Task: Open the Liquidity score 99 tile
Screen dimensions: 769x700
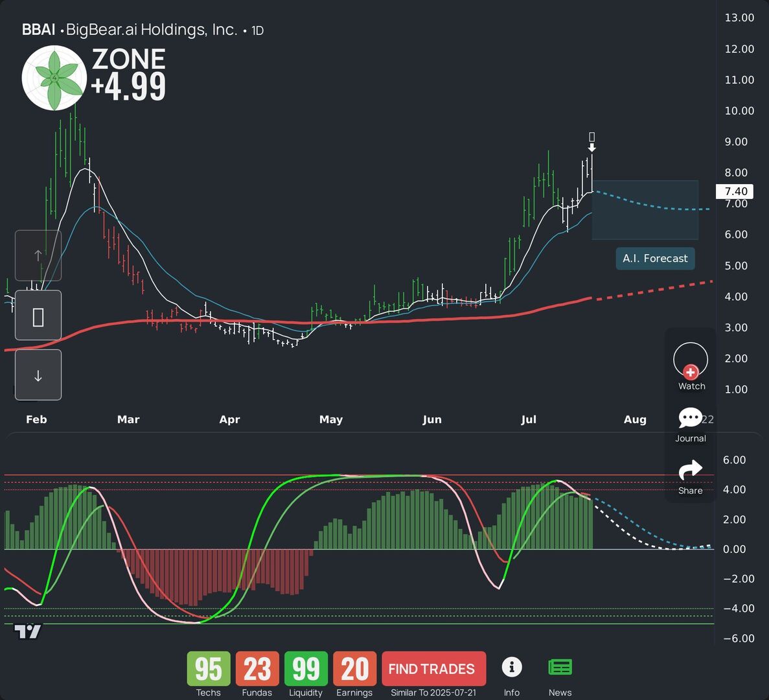Action: 306,669
